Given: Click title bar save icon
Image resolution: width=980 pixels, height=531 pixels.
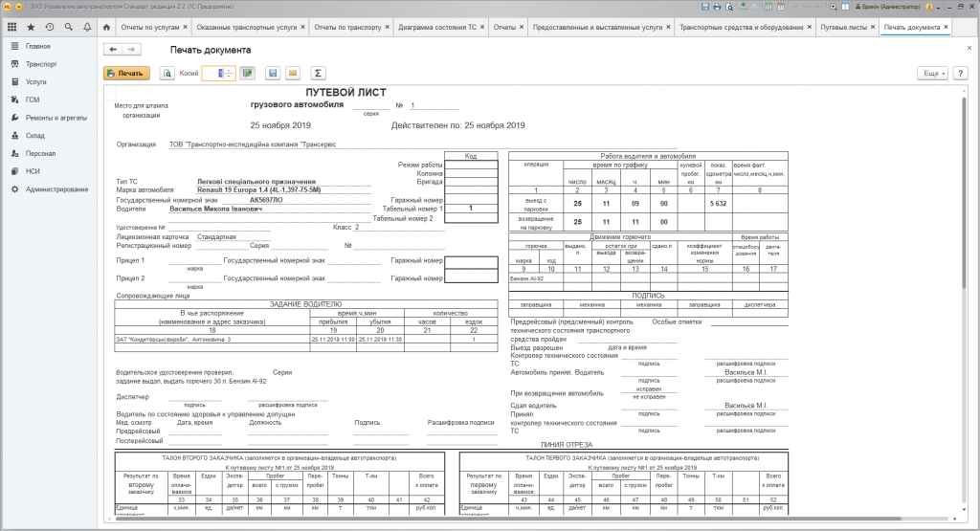Looking at the screenshot, I should [x=705, y=7].
